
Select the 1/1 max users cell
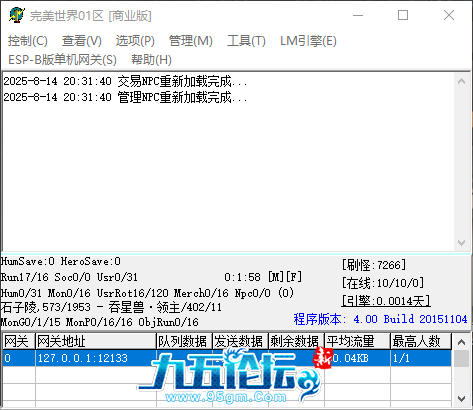421,358
